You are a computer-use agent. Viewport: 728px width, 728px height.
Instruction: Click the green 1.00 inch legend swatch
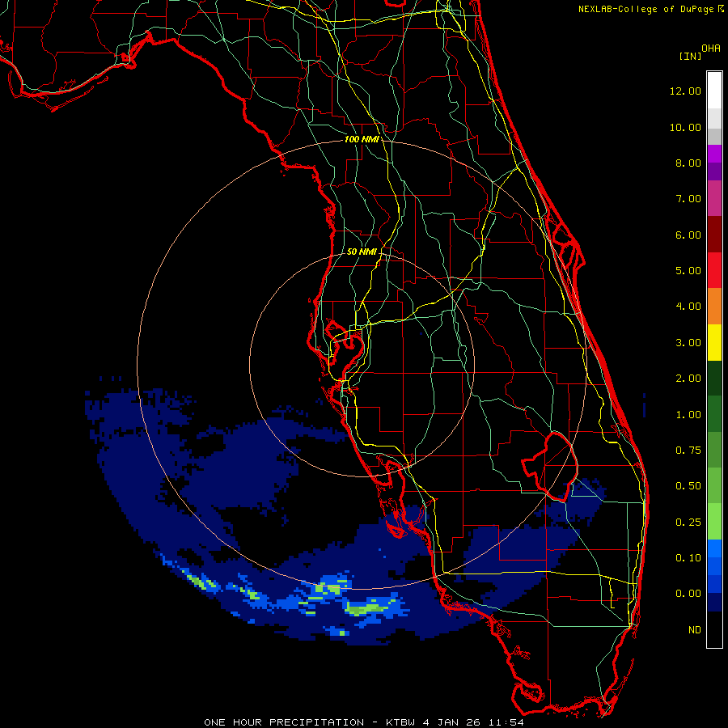coord(714,414)
